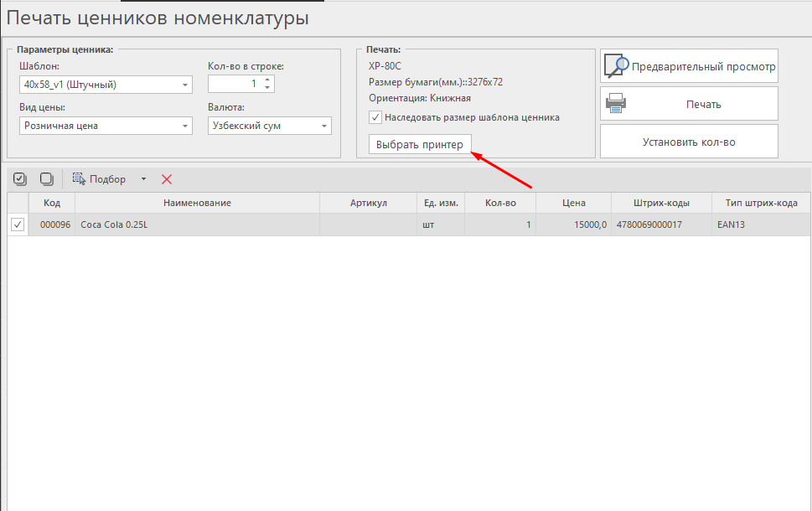Viewport: 812px width, 511px height.
Task: Click the Установить кол-во button
Action: click(x=689, y=142)
